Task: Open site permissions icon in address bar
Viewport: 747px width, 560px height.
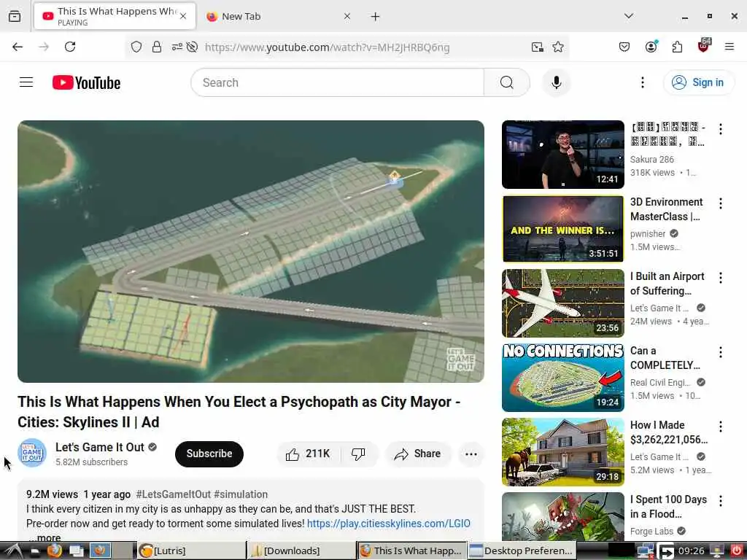Action: click(177, 47)
